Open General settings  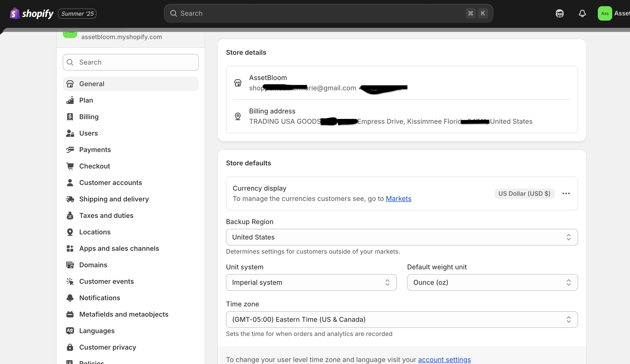tap(131, 84)
